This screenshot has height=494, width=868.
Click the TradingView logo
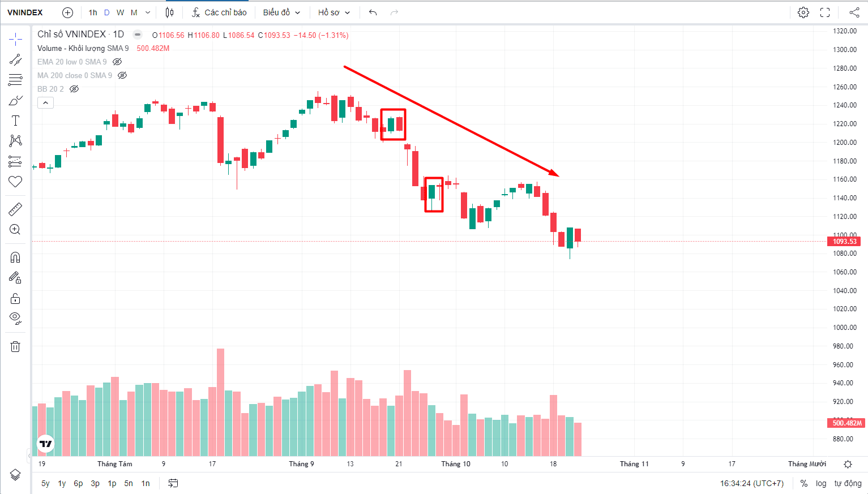pos(45,444)
